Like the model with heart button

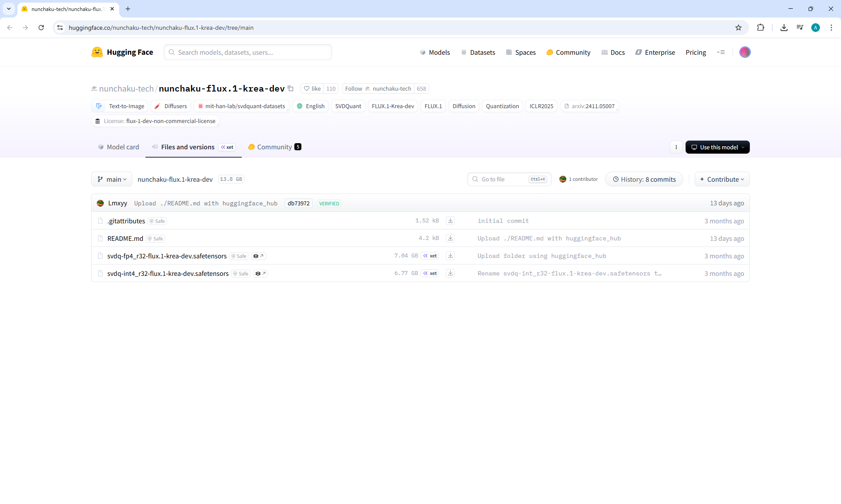(x=312, y=88)
